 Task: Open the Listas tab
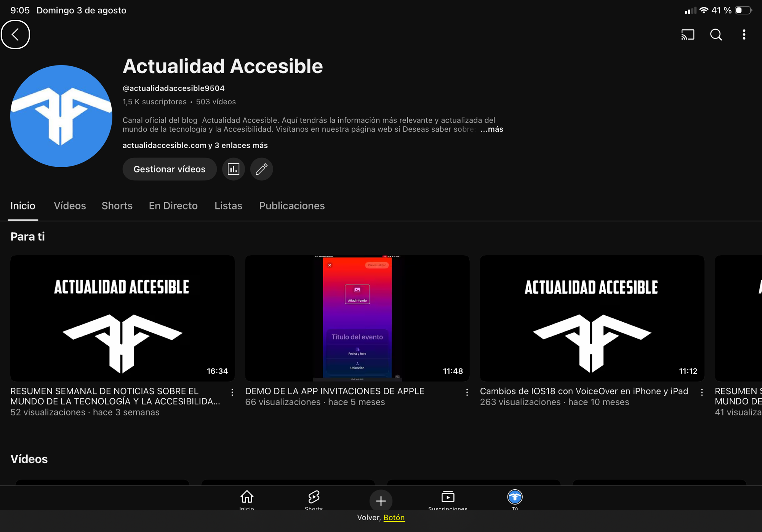(228, 206)
